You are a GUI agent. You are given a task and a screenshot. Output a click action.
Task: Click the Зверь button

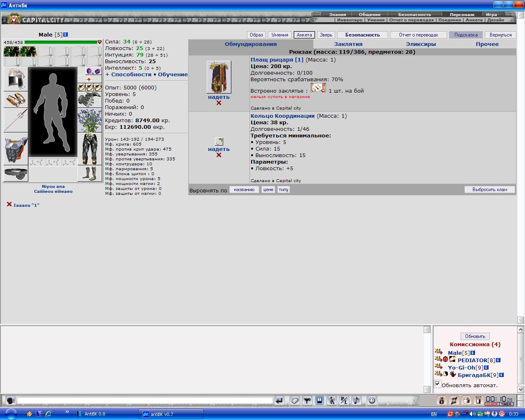[x=326, y=35]
